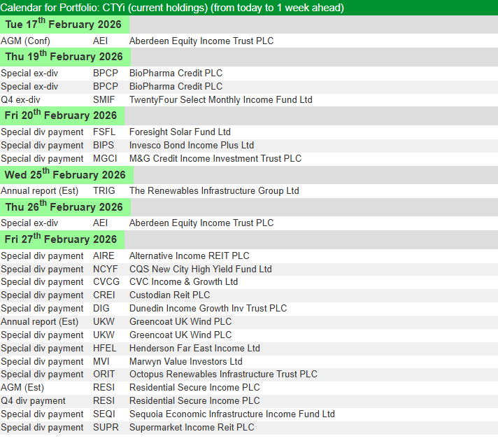Screen dimensions: 498x448
Task: Open Henderson Far East Income Ltd
Action: pos(194,349)
